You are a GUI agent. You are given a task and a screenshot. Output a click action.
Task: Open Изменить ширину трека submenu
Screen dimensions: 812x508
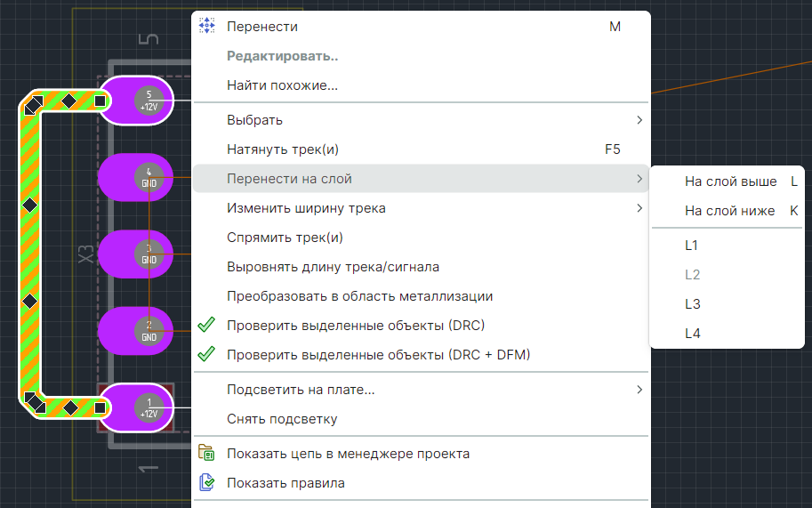pyautogui.click(x=421, y=208)
